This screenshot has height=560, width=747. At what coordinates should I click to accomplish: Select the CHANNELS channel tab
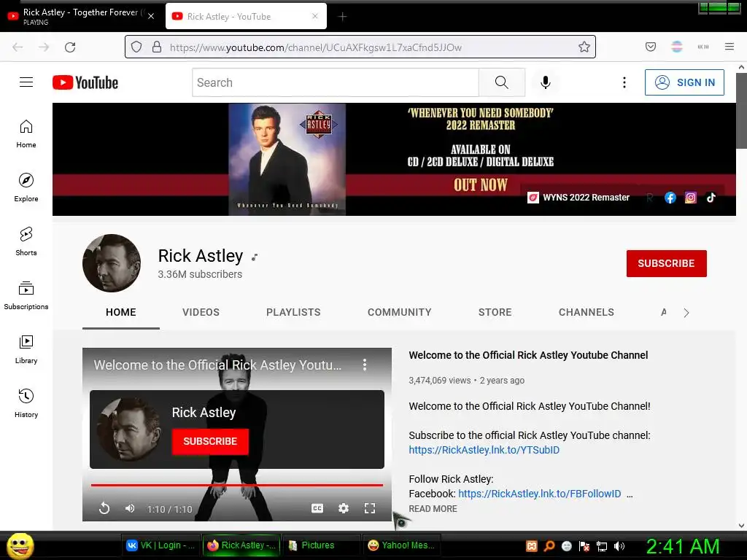pos(587,312)
